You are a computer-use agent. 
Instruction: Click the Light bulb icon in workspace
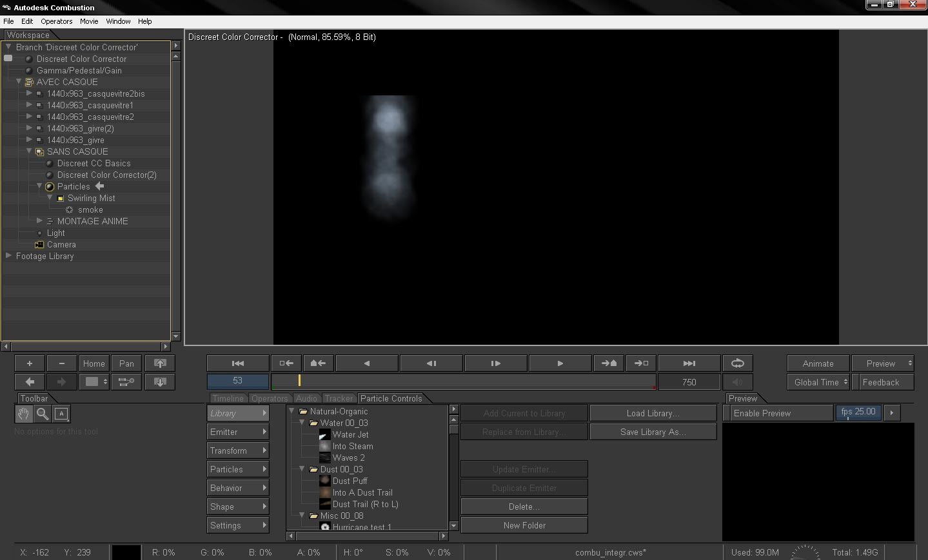pos(39,233)
